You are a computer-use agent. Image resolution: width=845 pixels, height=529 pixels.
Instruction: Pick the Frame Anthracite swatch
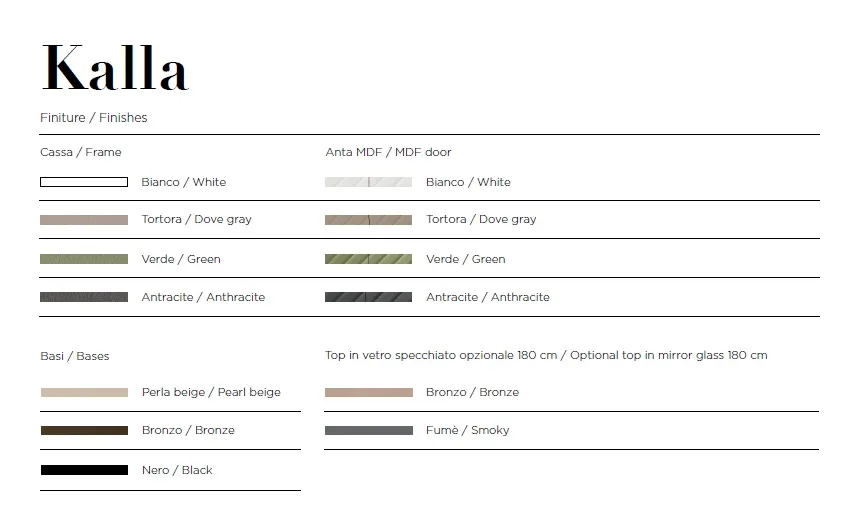pos(84,297)
